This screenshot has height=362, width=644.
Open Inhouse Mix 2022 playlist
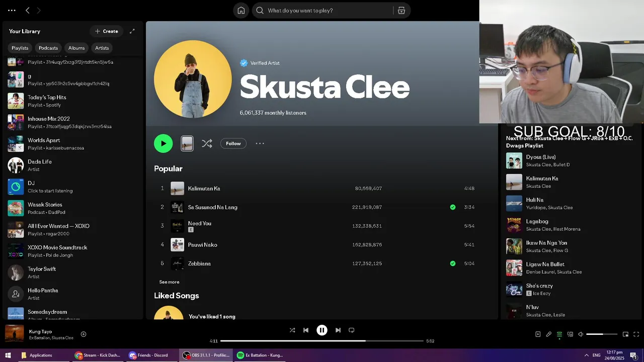pos(73,122)
